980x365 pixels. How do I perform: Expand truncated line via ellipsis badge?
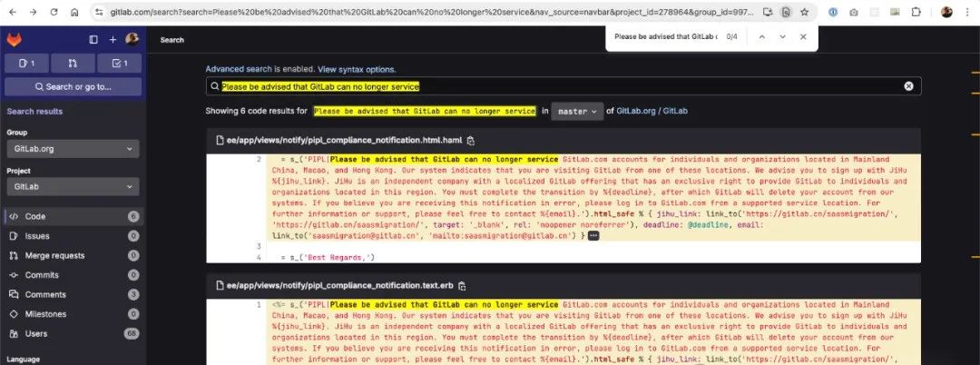[593, 236]
